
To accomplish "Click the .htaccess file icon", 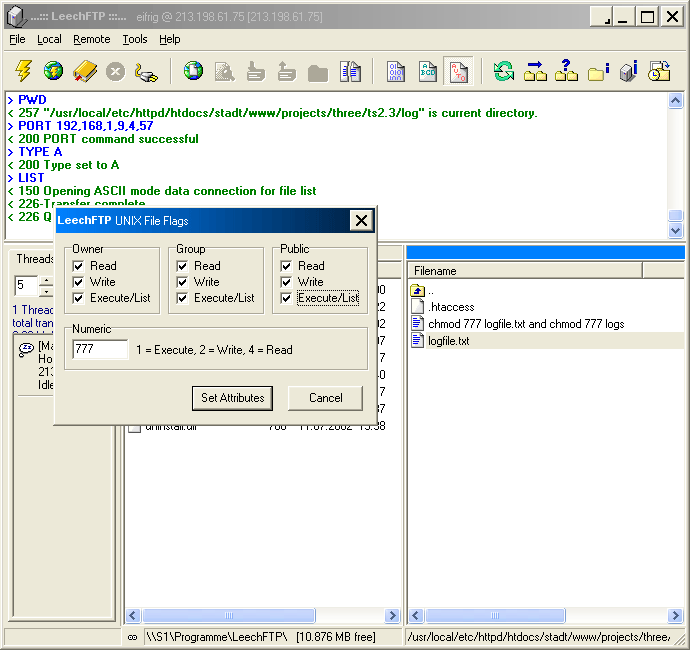I will pos(417,307).
